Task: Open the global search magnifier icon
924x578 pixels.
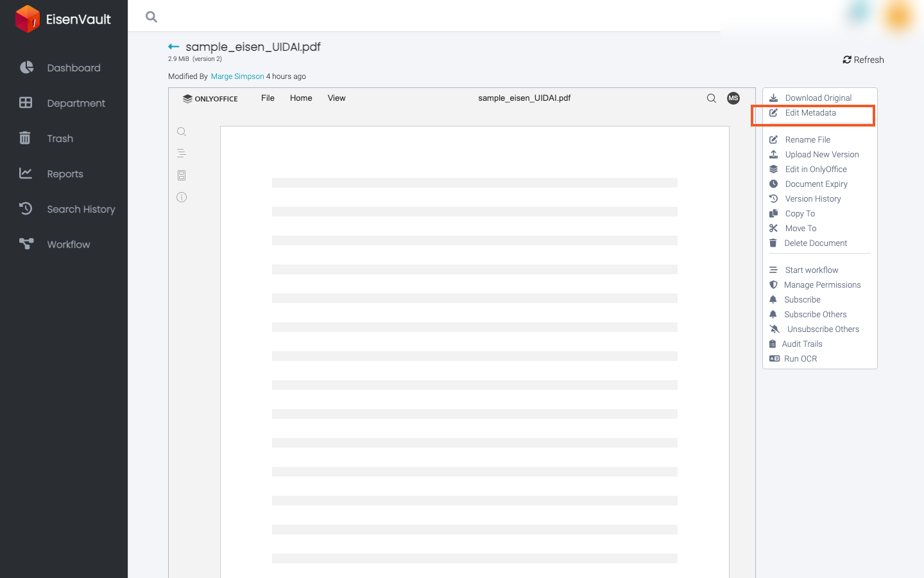Action: (x=151, y=17)
